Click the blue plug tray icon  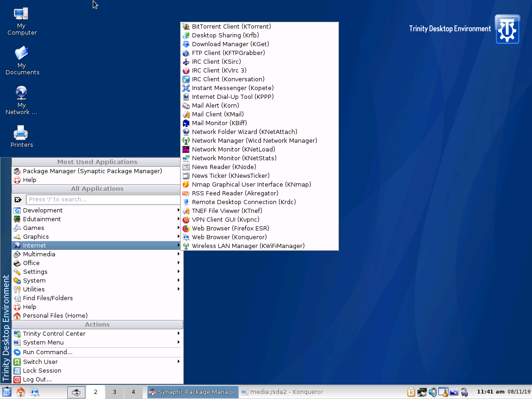pyautogui.click(x=464, y=392)
